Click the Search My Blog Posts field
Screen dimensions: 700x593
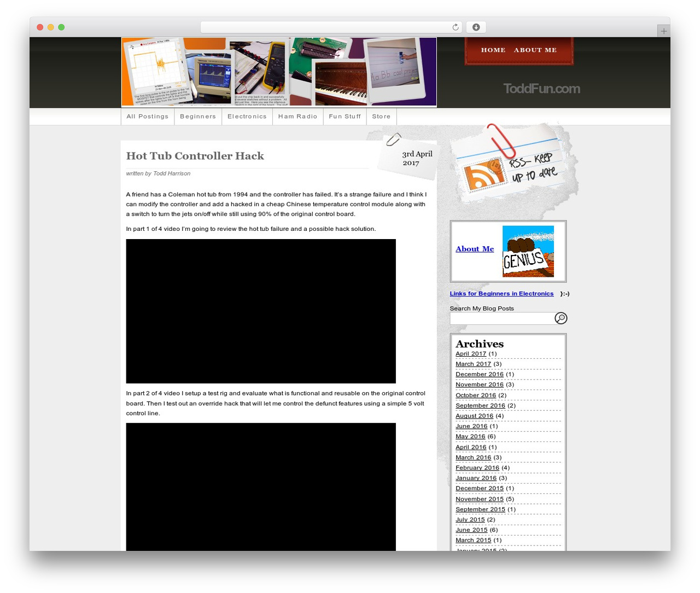[502, 318]
